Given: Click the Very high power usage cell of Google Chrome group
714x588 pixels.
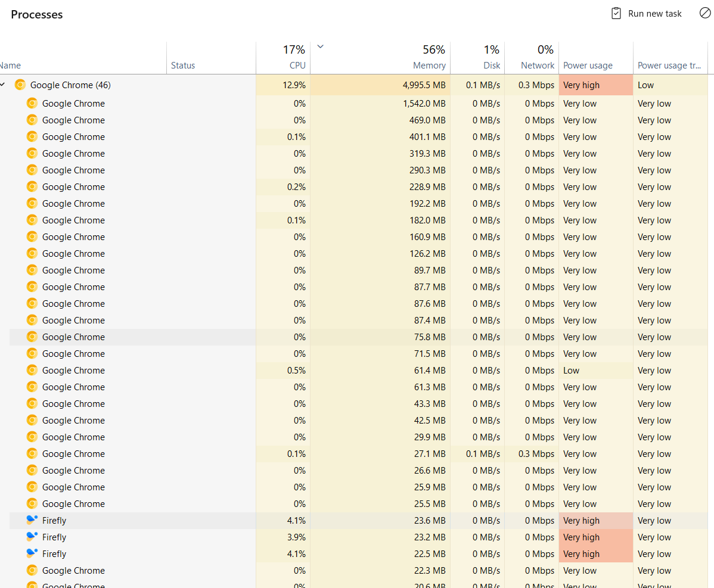Looking at the screenshot, I should click(x=595, y=85).
